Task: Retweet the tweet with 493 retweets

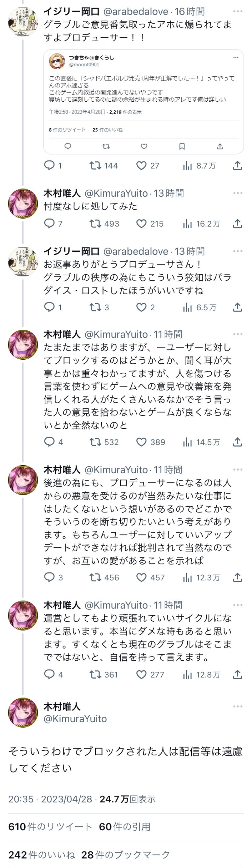Action: (95, 223)
